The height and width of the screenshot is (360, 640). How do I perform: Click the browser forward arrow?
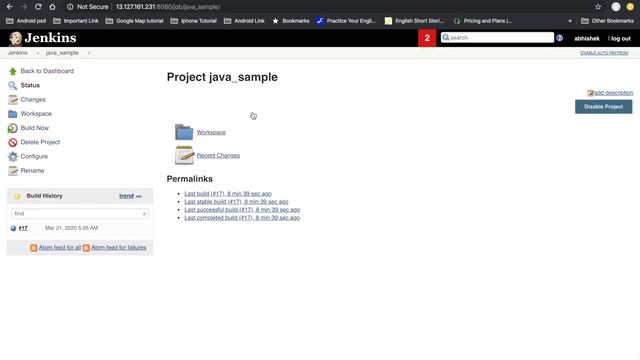pos(24,7)
